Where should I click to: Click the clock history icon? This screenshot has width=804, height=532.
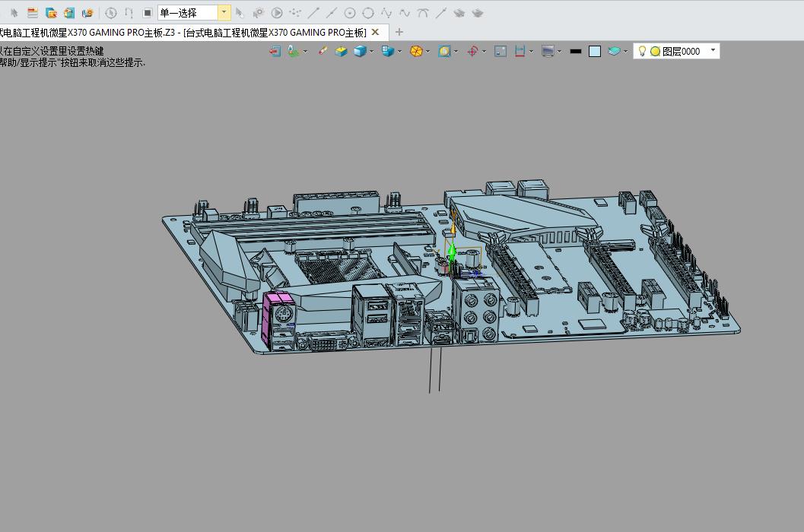pyautogui.click(x=111, y=13)
